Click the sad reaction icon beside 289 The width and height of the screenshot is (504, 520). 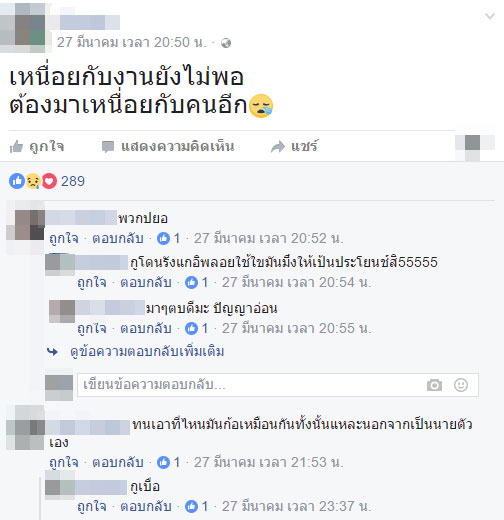(x=33, y=181)
